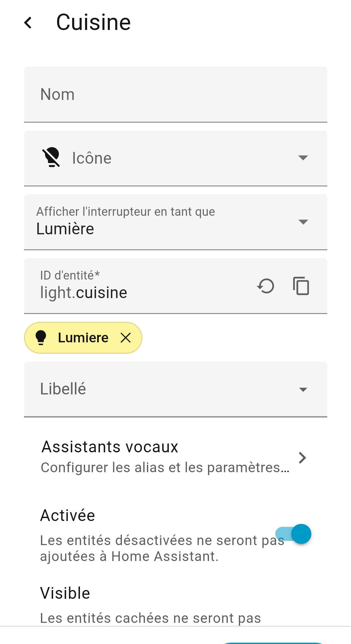Viewport: 351px width, 644px height.
Task: Open the Assistants vocaux settings
Action: [110, 447]
